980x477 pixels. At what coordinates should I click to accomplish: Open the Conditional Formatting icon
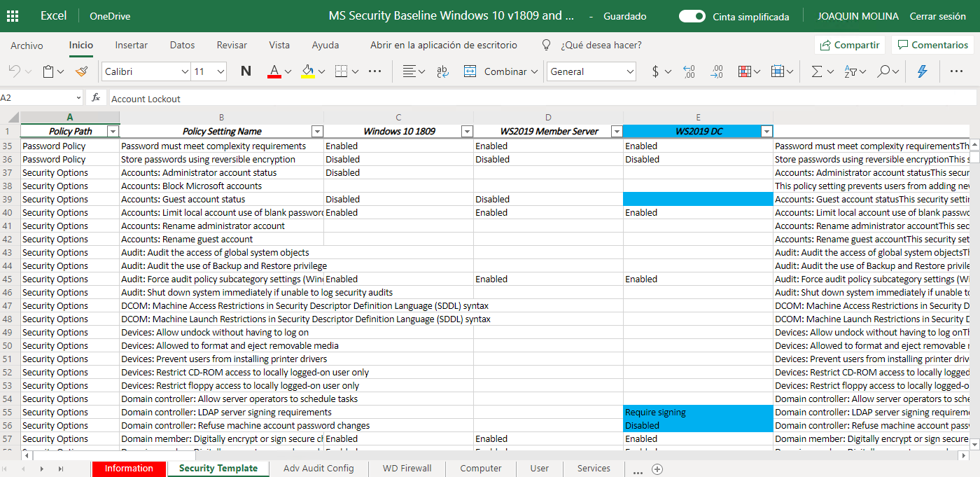[745, 71]
